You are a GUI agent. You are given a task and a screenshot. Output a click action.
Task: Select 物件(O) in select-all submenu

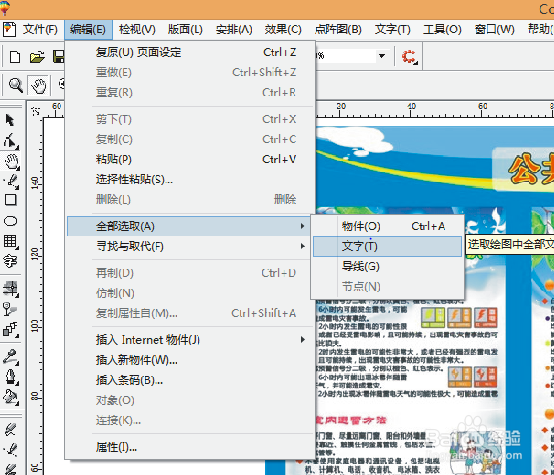point(387,226)
